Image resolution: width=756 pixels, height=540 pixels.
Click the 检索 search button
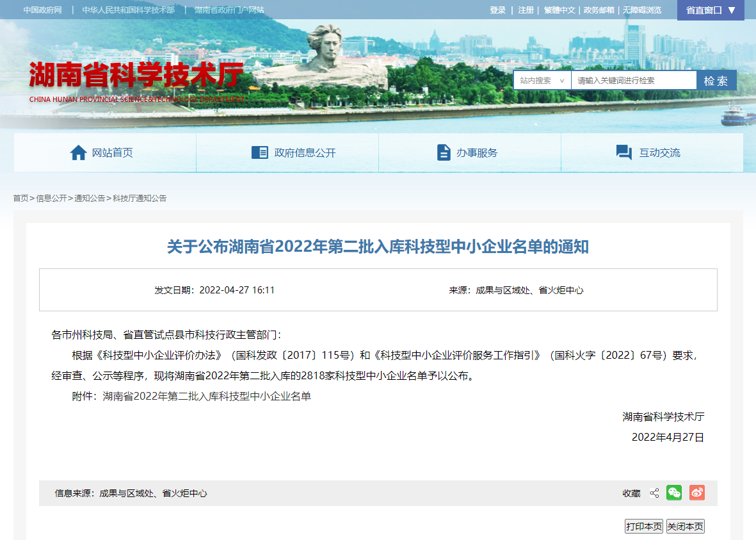click(716, 79)
